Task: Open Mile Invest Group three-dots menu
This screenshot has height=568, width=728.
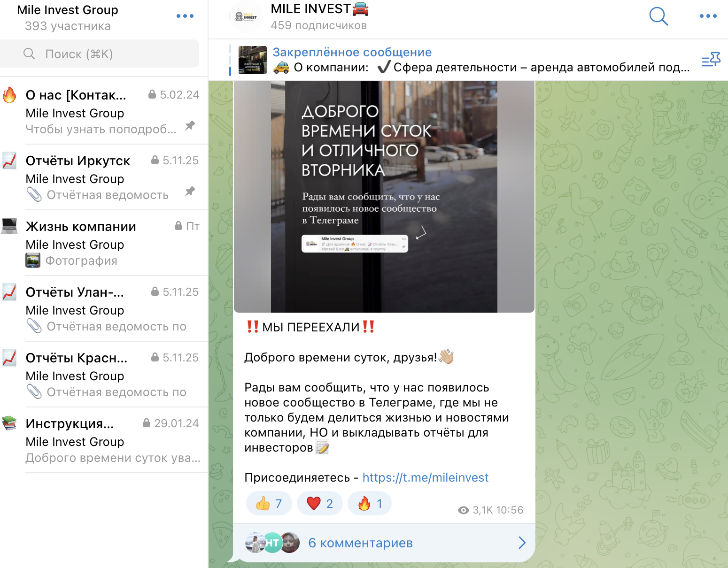Action: coord(185,16)
